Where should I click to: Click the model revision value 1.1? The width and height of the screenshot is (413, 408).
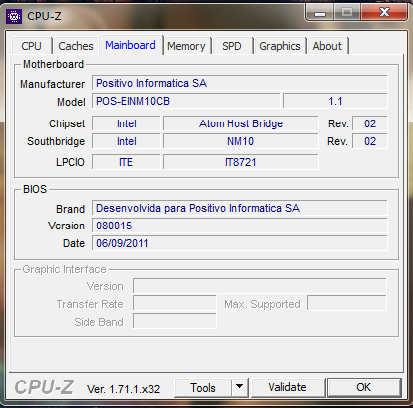(335, 101)
